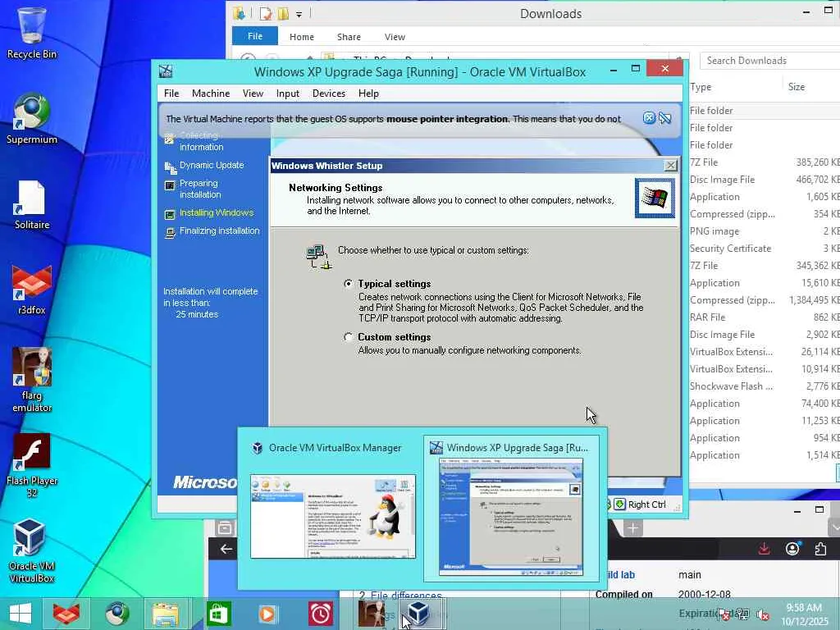The image size is (840, 630).
Task: Open the View ribbon tab in Downloads
Action: [395, 37]
